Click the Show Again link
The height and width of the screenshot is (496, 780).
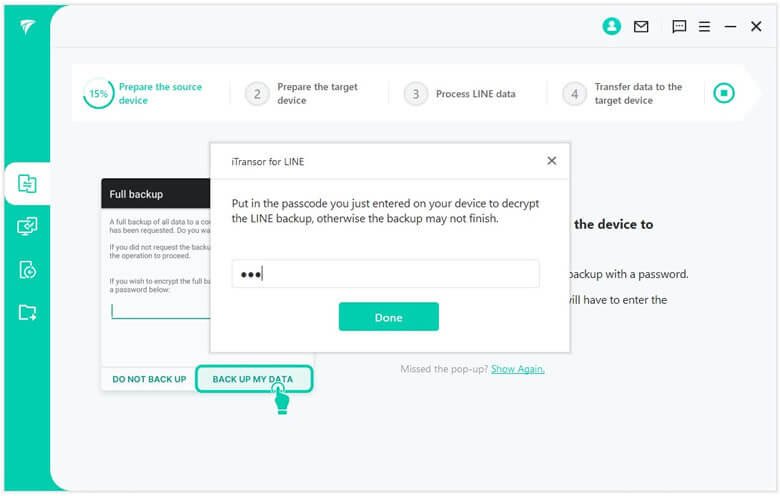click(x=517, y=369)
